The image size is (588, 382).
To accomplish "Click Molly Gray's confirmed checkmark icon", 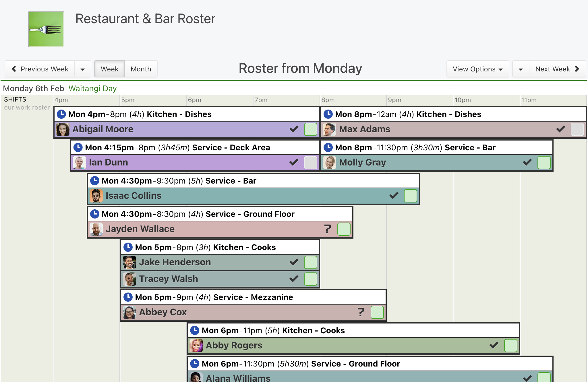I will tap(527, 162).
